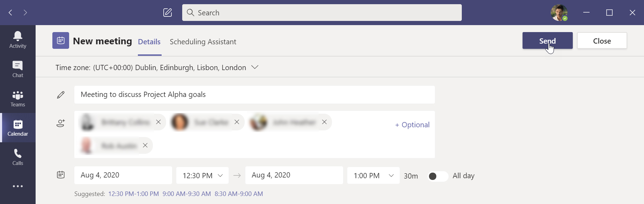644x204 pixels.
Task: Open Calls in the sidebar
Action: (x=18, y=157)
